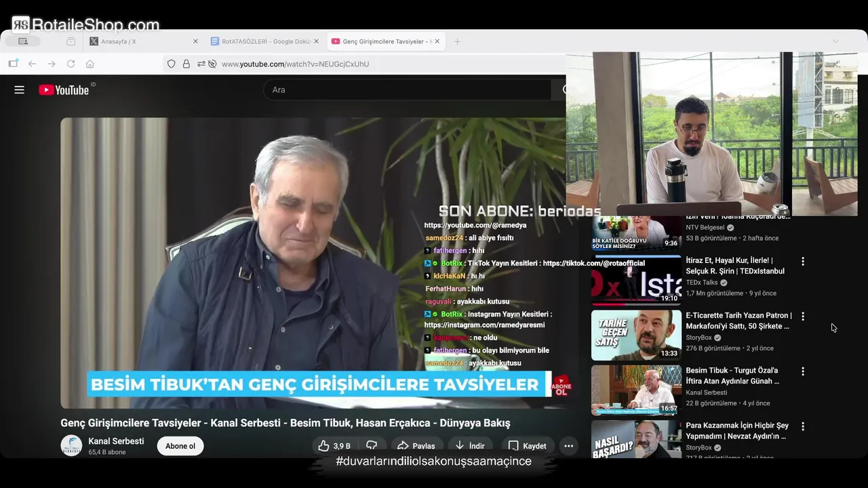This screenshot has width=868, height=488.
Task: Select the Genç Girişimcilere Tavsiyeler tab
Action: [x=387, y=41]
